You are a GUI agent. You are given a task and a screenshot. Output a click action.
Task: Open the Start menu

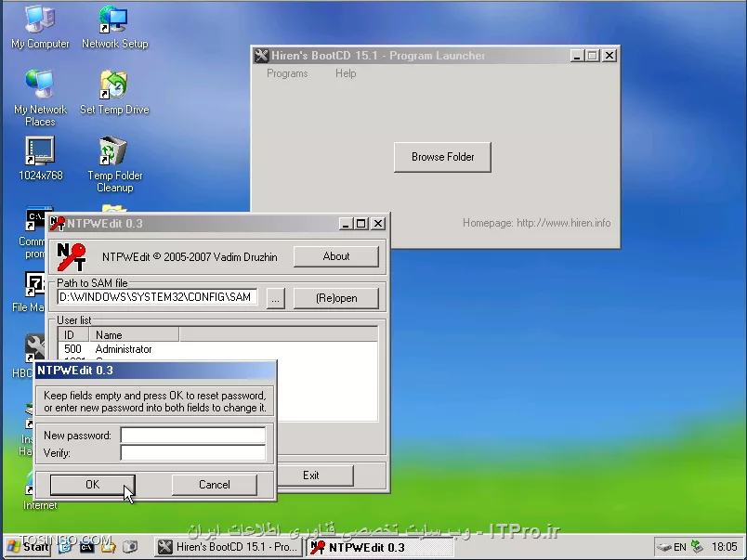pos(28,547)
